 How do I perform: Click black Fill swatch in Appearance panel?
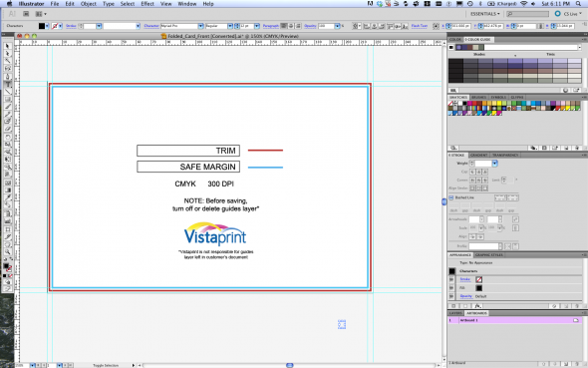pos(479,288)
